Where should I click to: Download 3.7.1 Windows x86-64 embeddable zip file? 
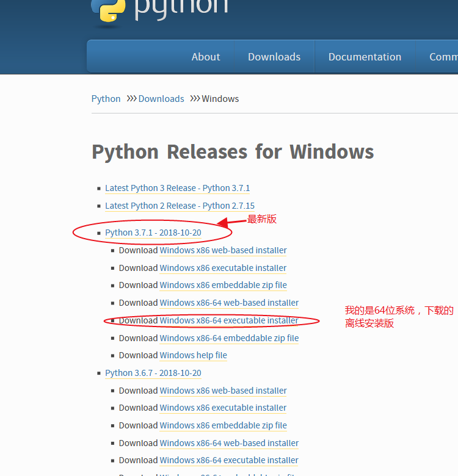point(229,338)
